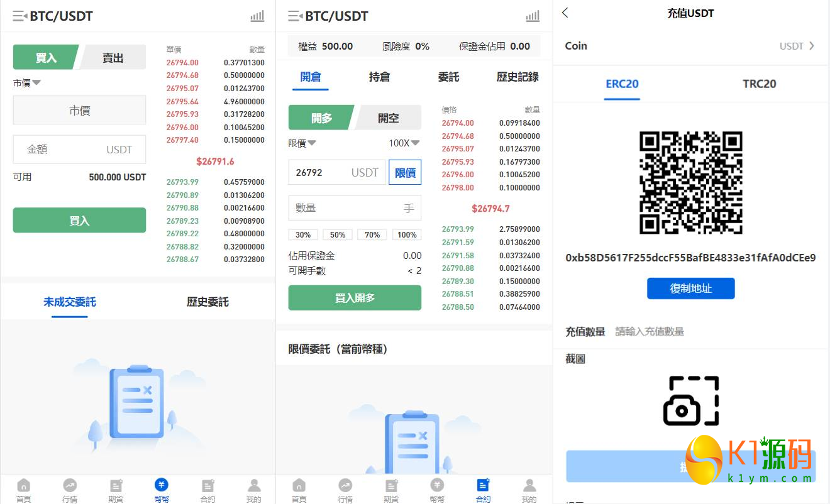Open 我的 profile icon on the spot screen

tap(254, 486)
